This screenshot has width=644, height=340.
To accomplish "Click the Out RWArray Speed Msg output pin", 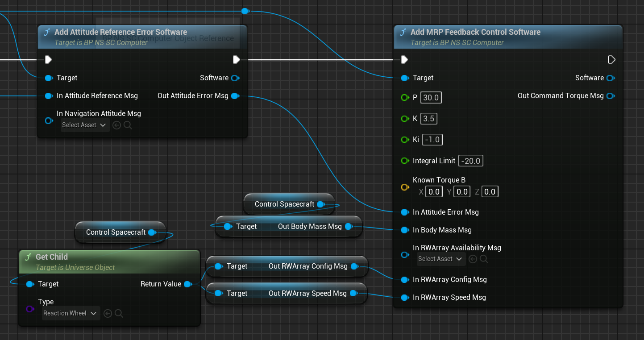I will (x=353, y=294).
